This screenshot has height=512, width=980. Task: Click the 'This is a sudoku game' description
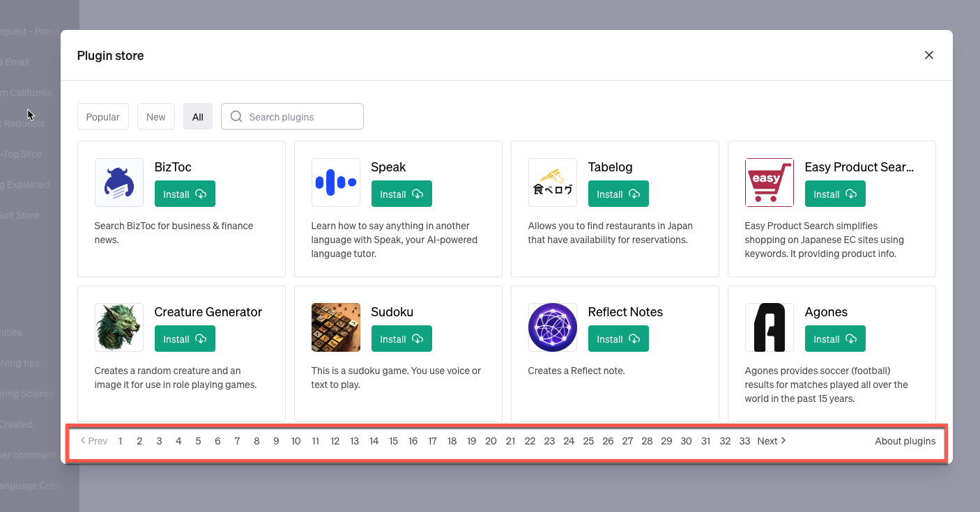pyautogui.click(x=396, y=378)
